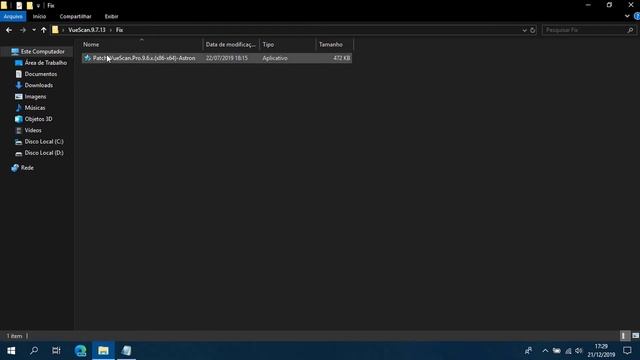
Task: Click the quick access Properties icon
Action: (x=19, y=6)
